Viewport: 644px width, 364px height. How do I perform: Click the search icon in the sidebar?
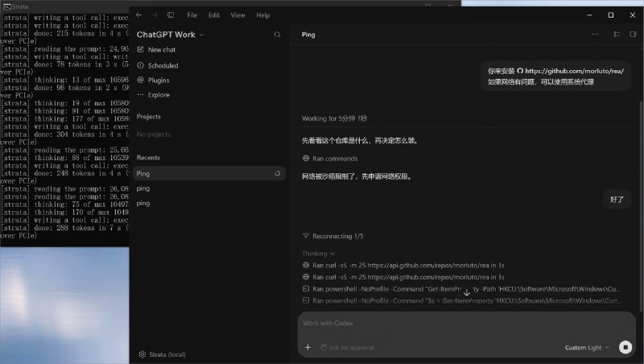(277, 35)
